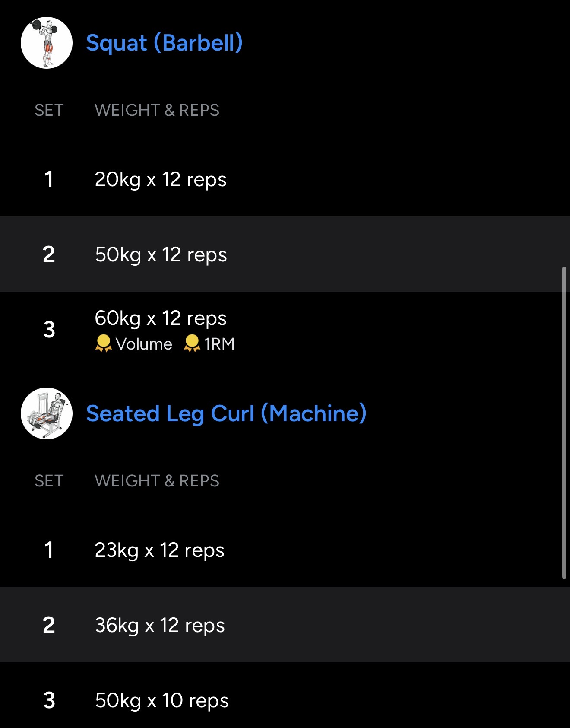Open the Squat (Barbell) exercise link
Image resolution: width=570 pixels, height=728 pixels.
coord(164,43)
